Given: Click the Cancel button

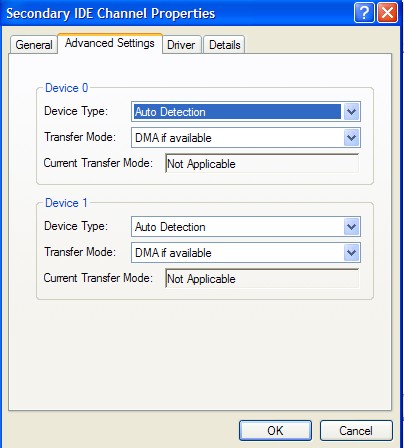Looking at the screenshot, I should [356, 430].
